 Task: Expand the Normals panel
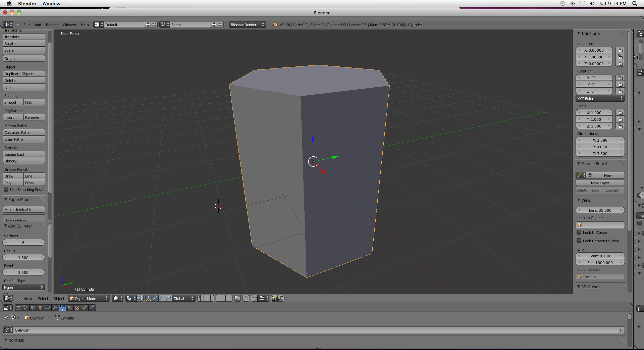pos(6,340)
